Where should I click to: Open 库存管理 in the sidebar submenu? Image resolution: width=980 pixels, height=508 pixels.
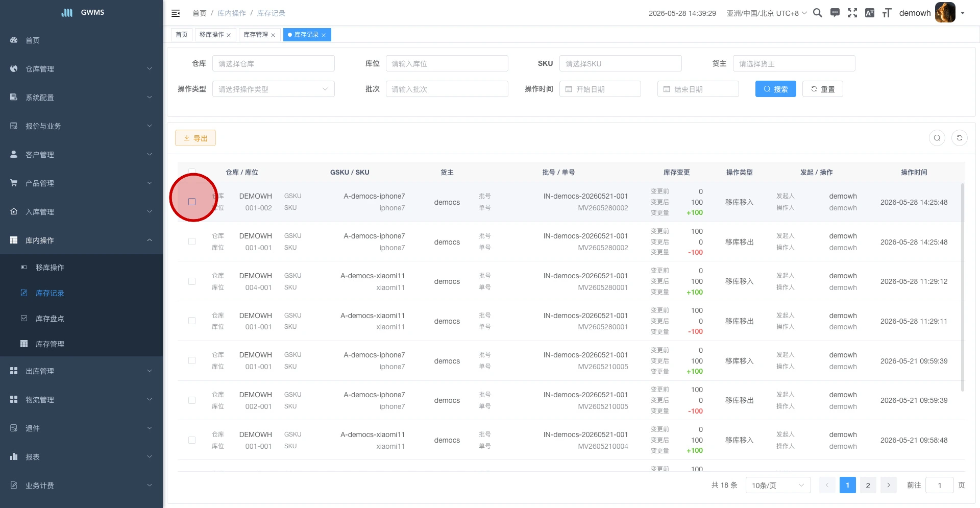[x=82, y=344]
